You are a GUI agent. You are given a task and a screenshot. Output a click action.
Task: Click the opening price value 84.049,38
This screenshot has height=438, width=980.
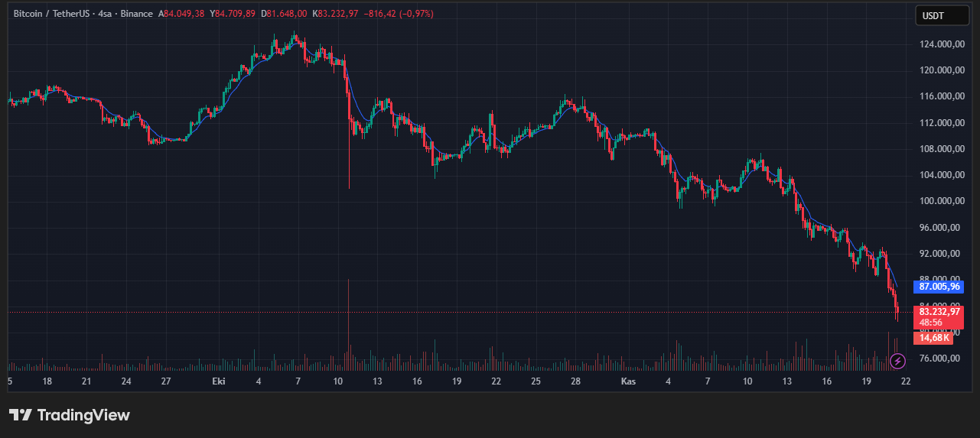[184, 14]
